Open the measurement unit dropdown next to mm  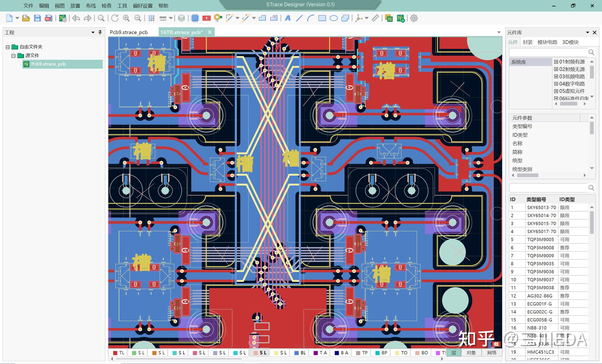170,18
